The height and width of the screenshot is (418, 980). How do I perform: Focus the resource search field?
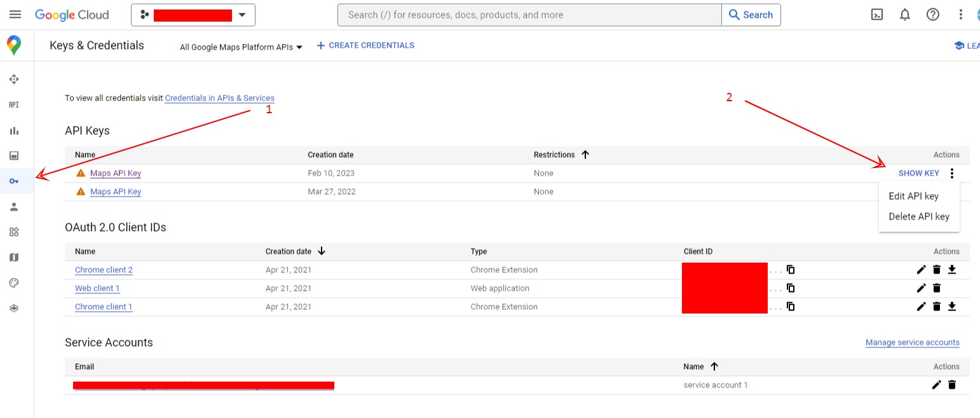click(529, 15)
